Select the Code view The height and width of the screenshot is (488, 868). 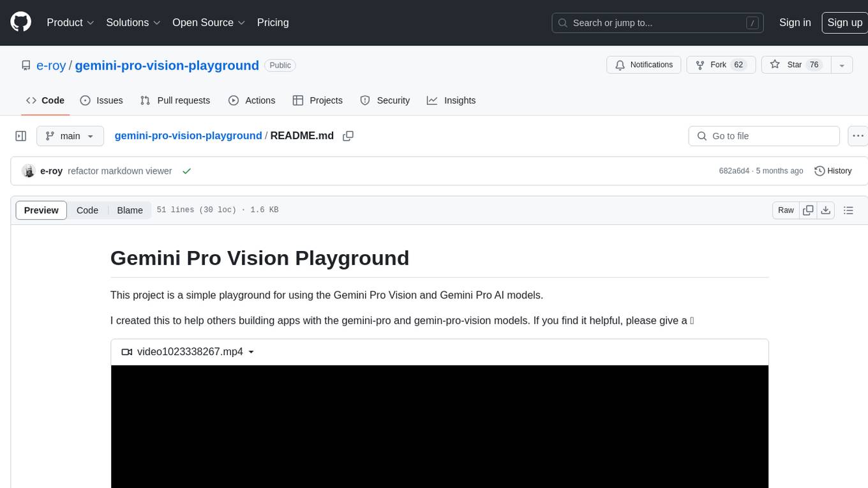click(x=87, y=210)
